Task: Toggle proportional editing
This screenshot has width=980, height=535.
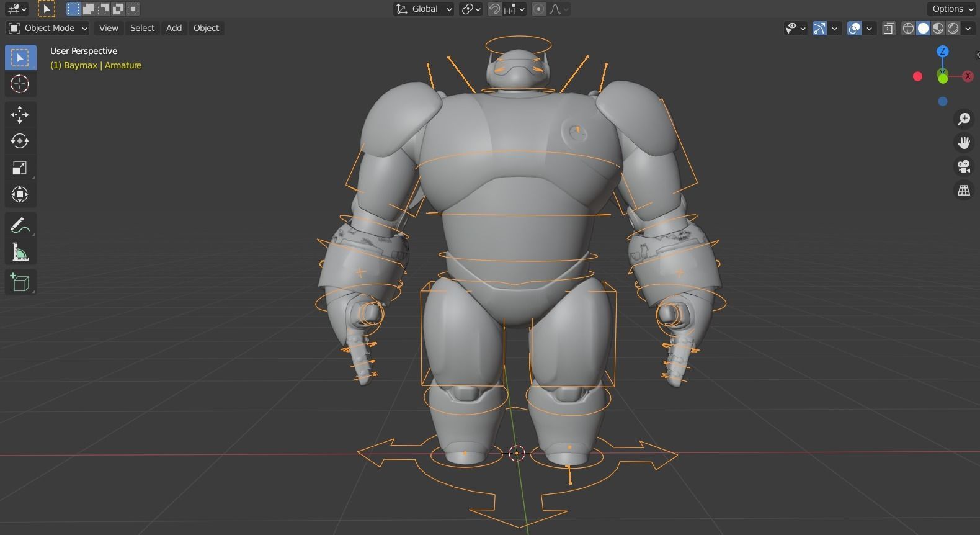Action: pos(538,9)
